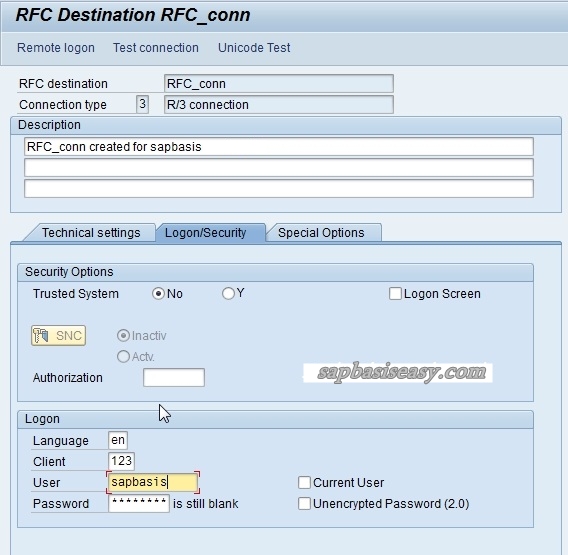Open Remote logon
Screen dimensions: 568x555
click(x=56, y=48)
